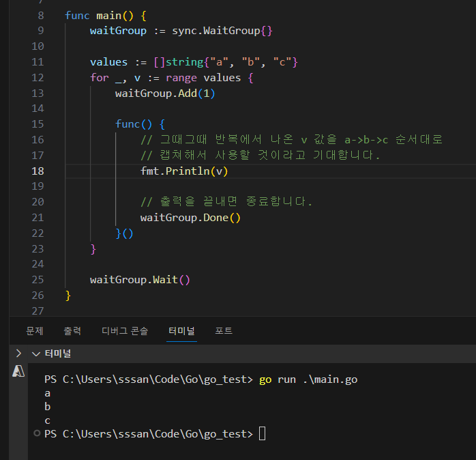Click the waitGroup.Wait() statement
Viewport: 476px width, 460px height.
140,279
